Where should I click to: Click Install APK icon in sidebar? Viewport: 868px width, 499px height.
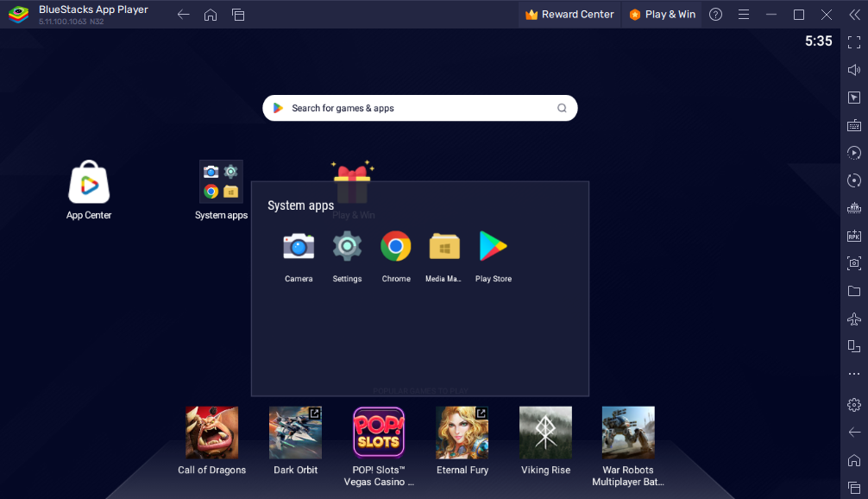[854, 236]
